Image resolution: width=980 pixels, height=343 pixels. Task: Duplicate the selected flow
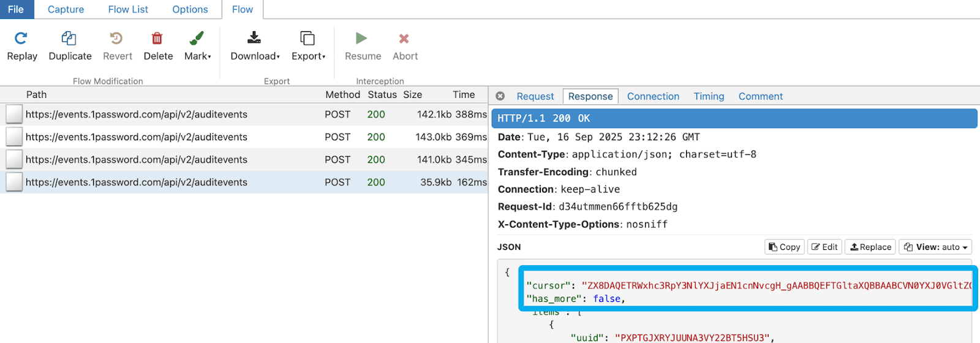pos(69,39)
